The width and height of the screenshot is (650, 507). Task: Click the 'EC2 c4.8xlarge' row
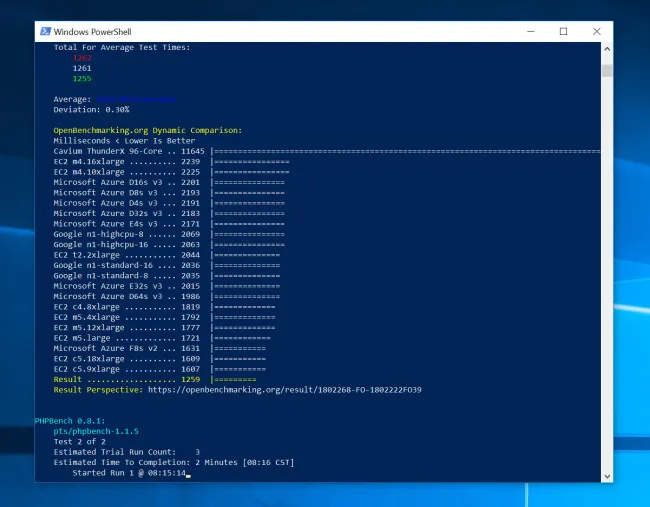164,307
